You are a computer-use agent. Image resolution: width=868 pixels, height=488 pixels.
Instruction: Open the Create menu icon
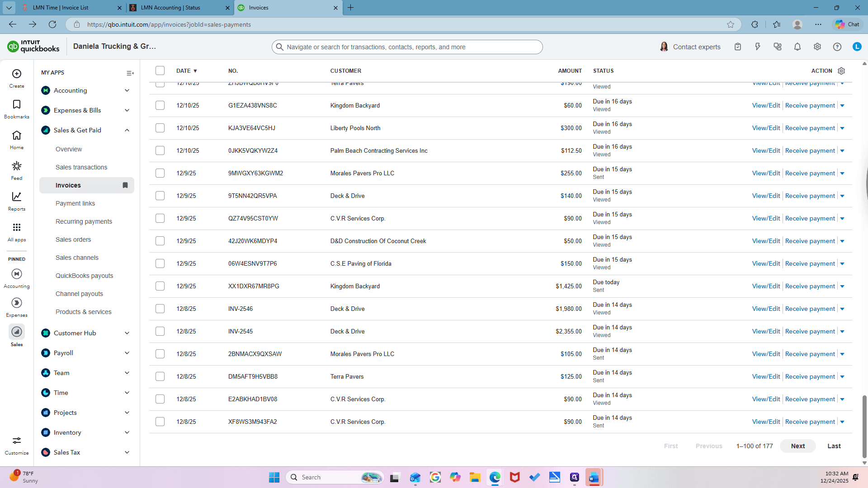pos(17,74)
